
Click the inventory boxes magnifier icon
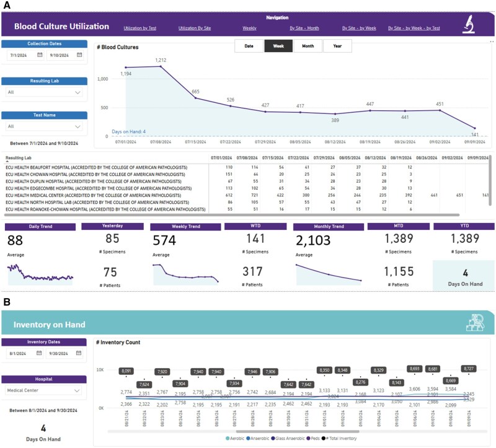[x=475, y=322]
